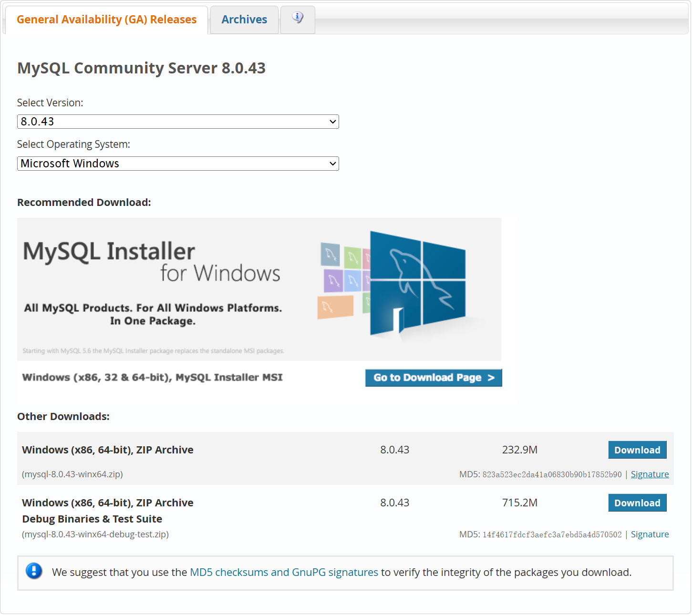Download the 232.9M ZIP Archive
The image size is (692, 616).
click(637, 450)
